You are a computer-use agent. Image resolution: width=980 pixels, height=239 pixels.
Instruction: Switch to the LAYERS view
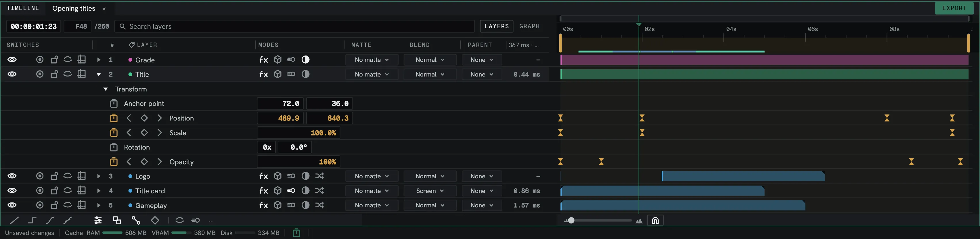(496, 26)
